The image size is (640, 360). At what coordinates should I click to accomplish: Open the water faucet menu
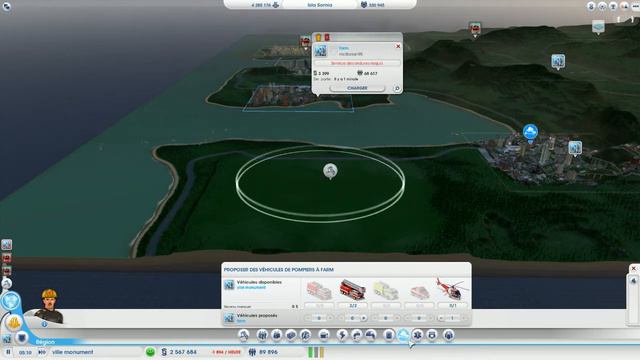tap(356, 336)
